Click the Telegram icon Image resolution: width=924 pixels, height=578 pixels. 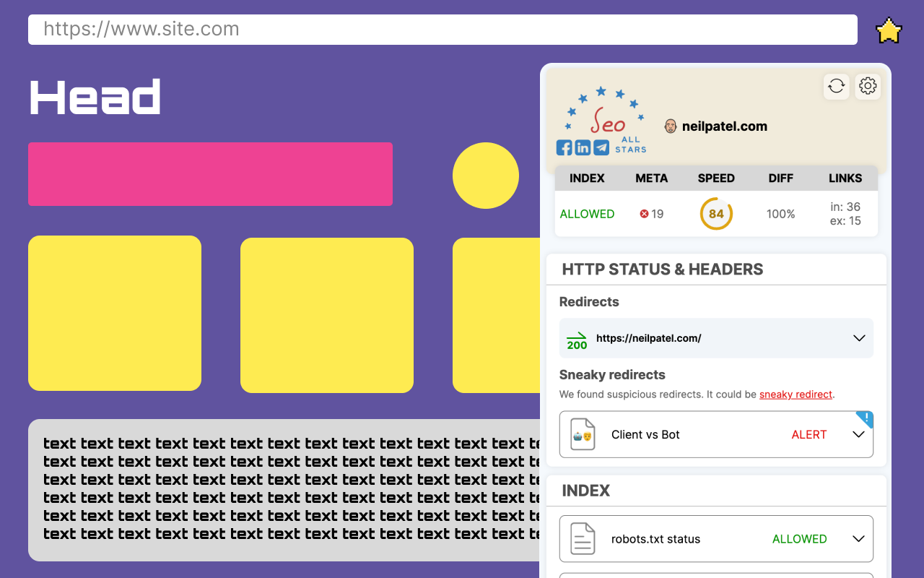pos(601,147)
